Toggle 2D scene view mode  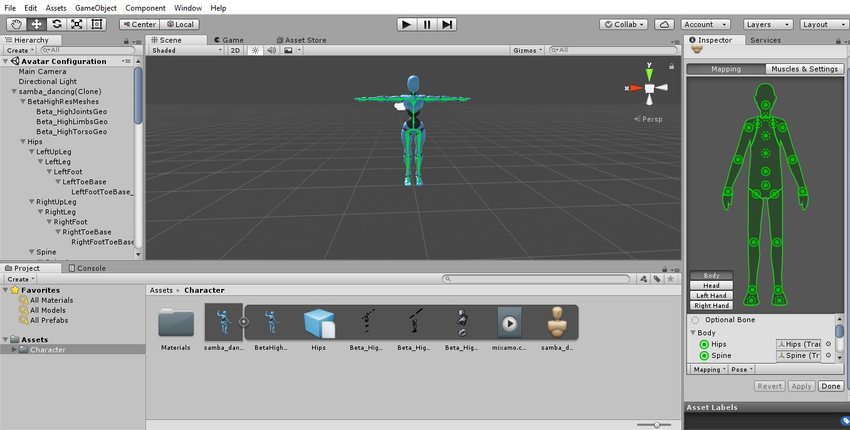tap(235, 50)
